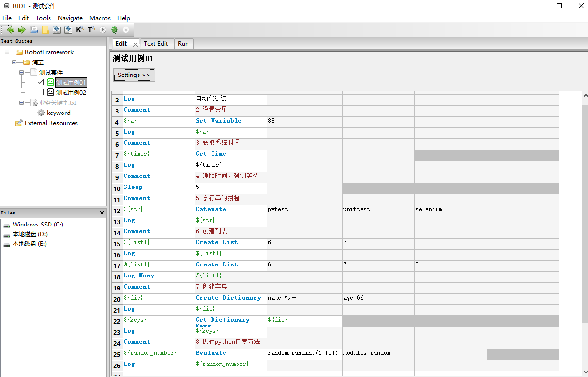Select the 测试用例02 tree item

(x=71, y=92)
